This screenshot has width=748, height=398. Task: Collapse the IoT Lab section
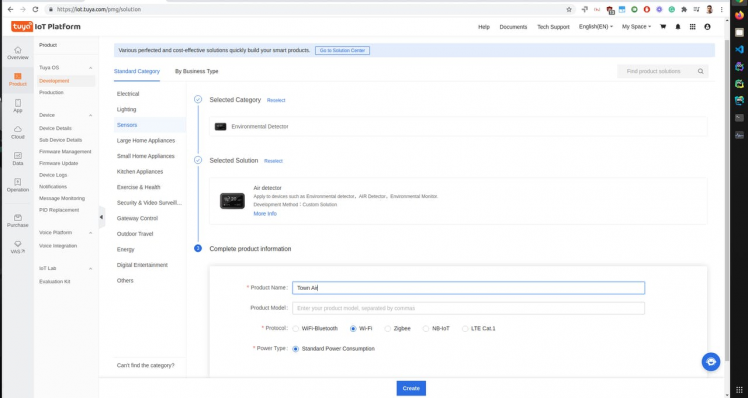point(90,268)
